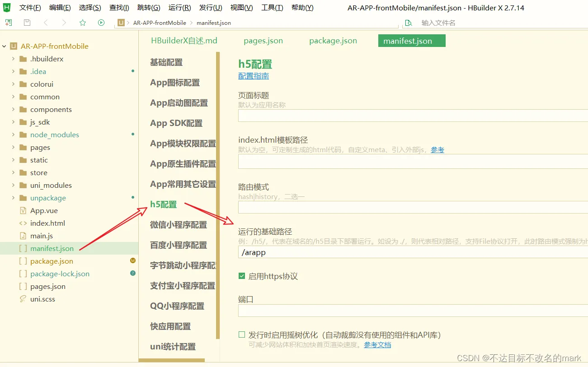Open the 运行(R) menu

(x=179, y=8)
